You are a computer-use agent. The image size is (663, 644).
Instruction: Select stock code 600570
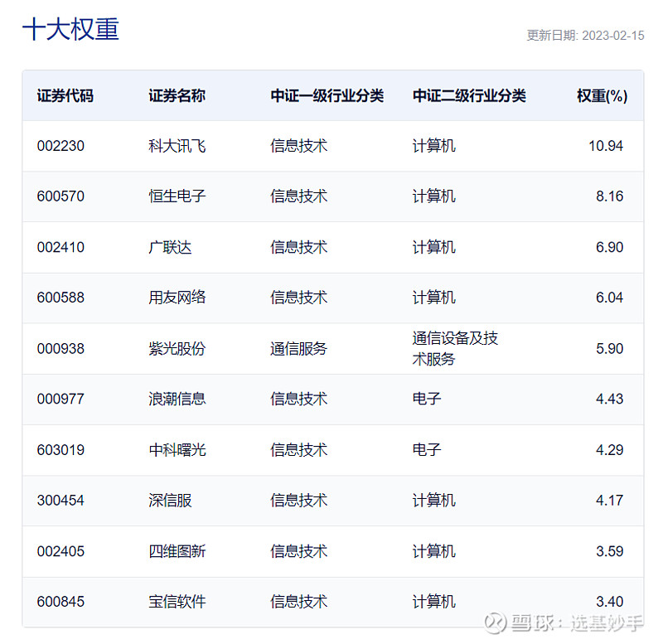60,196
